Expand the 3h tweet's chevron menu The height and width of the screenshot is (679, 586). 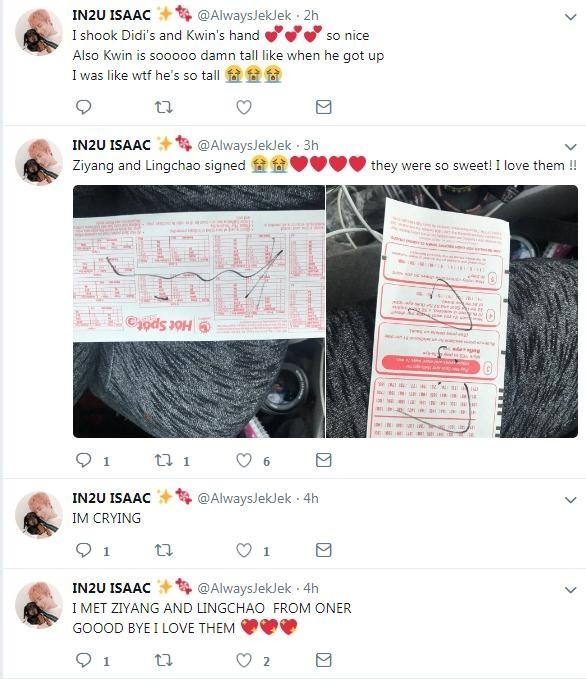click(x=571, y=147)
